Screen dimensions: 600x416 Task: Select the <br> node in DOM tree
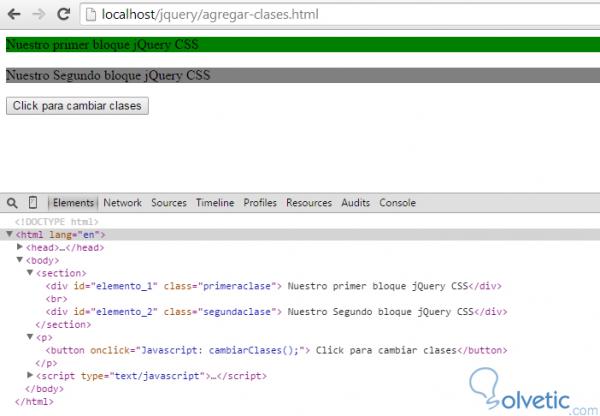pos(56,299)
